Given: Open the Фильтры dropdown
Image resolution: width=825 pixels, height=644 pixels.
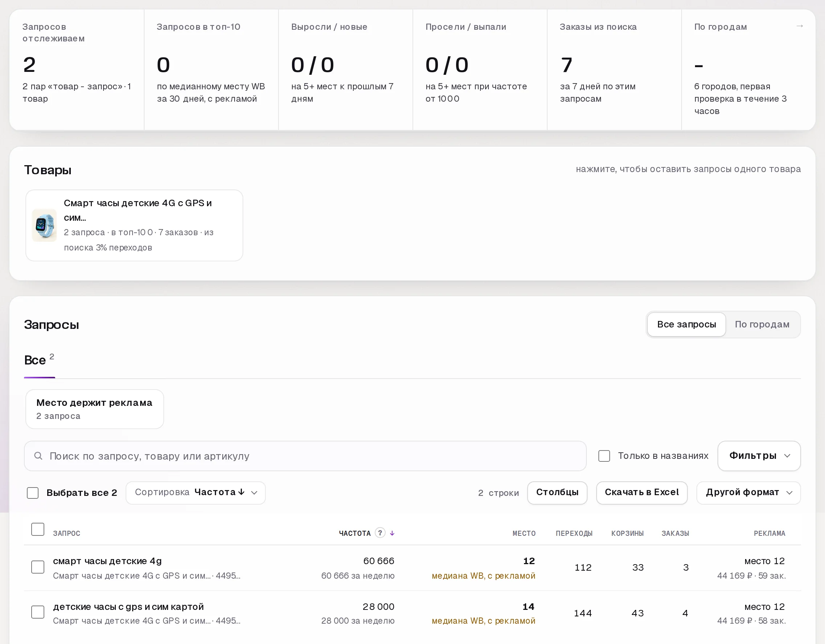Looking at the screenshot, I should click(759, 456).
